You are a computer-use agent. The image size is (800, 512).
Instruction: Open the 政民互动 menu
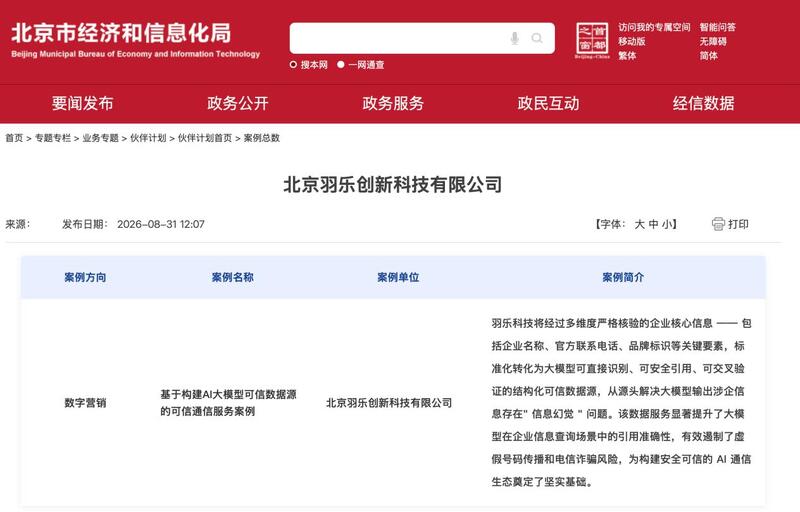(548, 104)
